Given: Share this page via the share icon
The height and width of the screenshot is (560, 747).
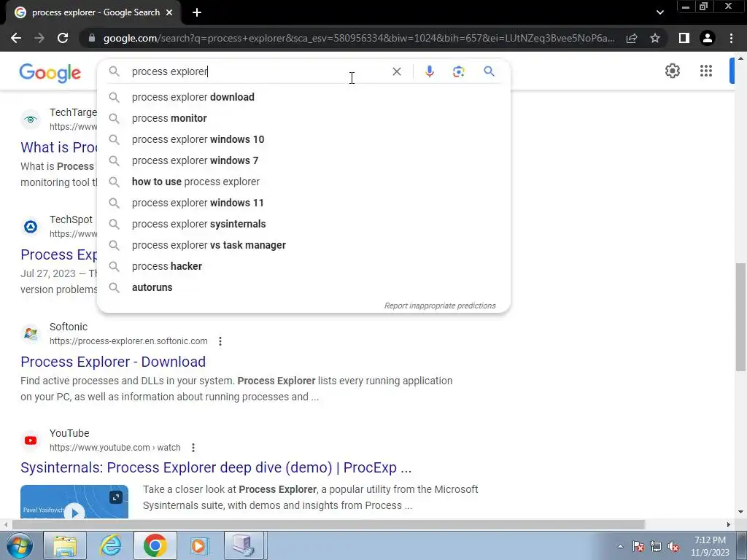Looking at the screenshot, I should pos(632,38).
